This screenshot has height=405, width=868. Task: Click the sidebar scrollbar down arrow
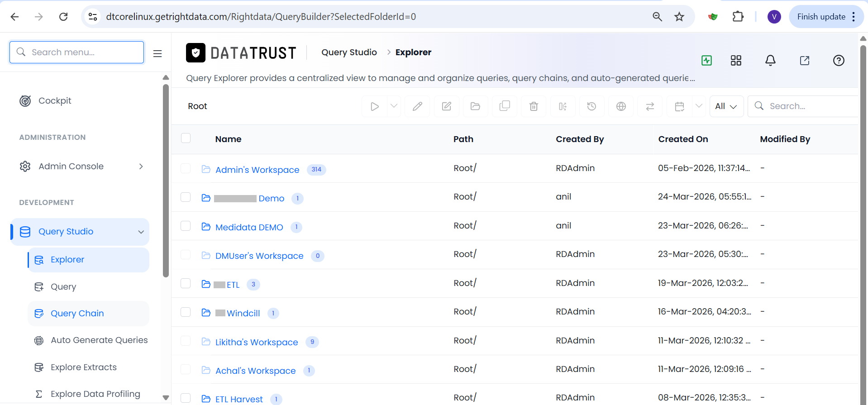pyautogui.click(x=166, y=398)
